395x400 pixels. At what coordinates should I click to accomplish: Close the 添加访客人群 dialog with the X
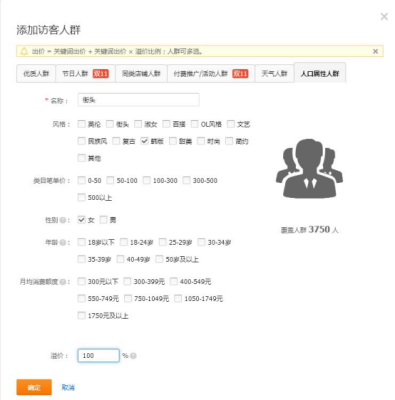click(x=384, y=16)
